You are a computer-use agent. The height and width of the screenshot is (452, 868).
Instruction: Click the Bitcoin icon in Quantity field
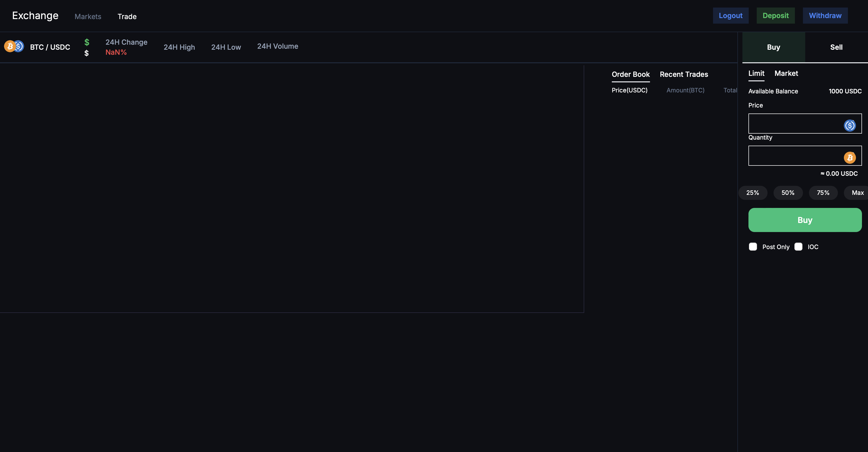point(849,157)
